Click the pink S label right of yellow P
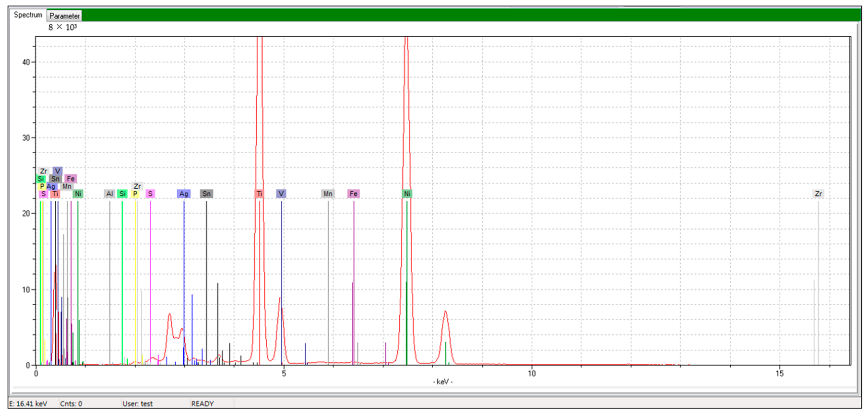The width and height of the screenshot is (868, 417). click(150, 194)
